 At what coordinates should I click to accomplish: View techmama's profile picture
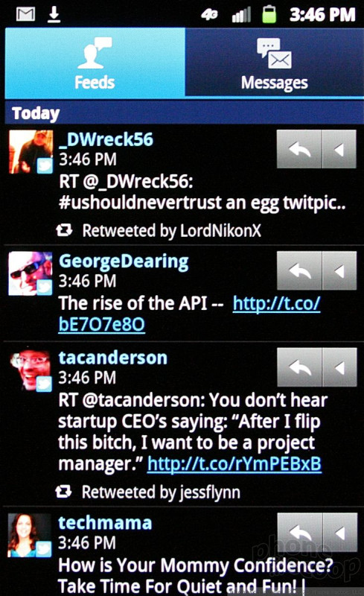pyautogui.click(x=30, y=535)
